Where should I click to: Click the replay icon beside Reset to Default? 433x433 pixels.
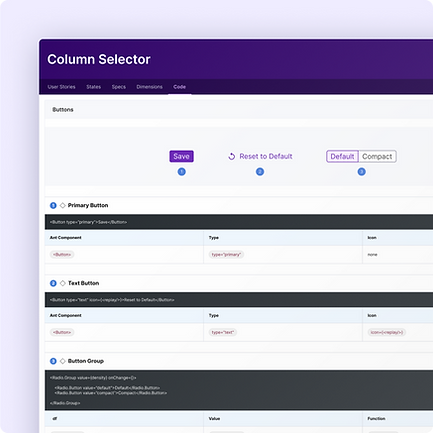(232, 156)
